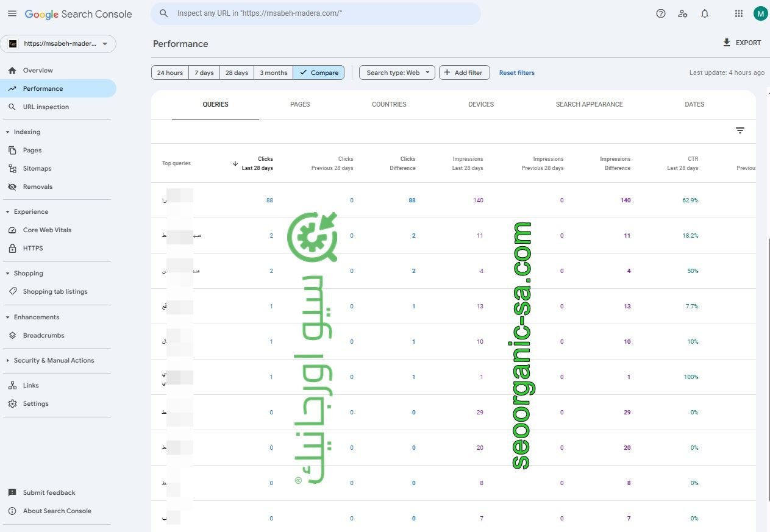Open the property selector dropdown
Screen dimensions: 770x532
click(58, 44)
